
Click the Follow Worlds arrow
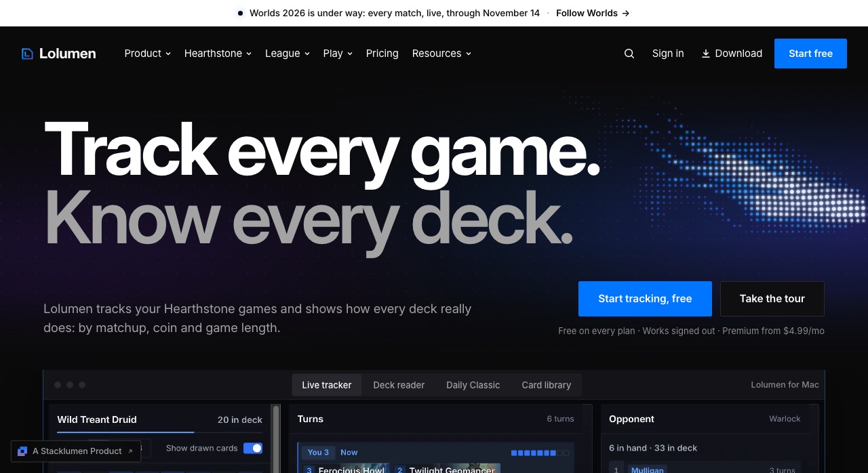(x=626, y=13)
